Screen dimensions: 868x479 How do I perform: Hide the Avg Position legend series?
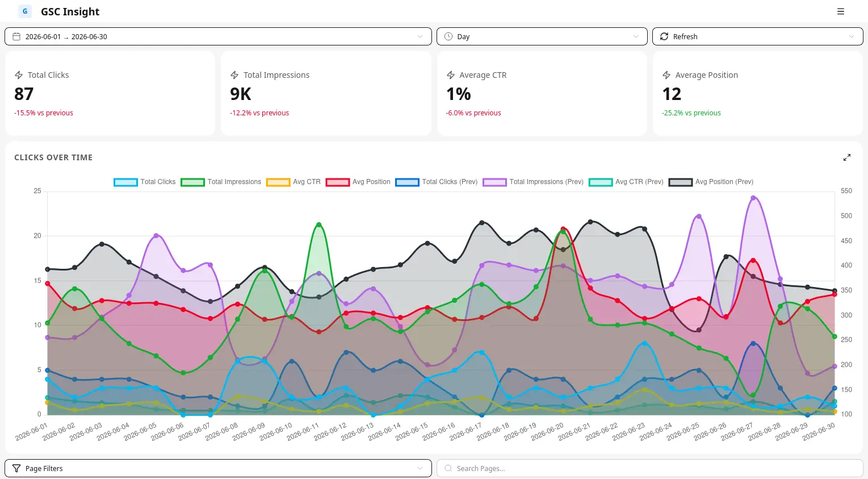(358, 182)
